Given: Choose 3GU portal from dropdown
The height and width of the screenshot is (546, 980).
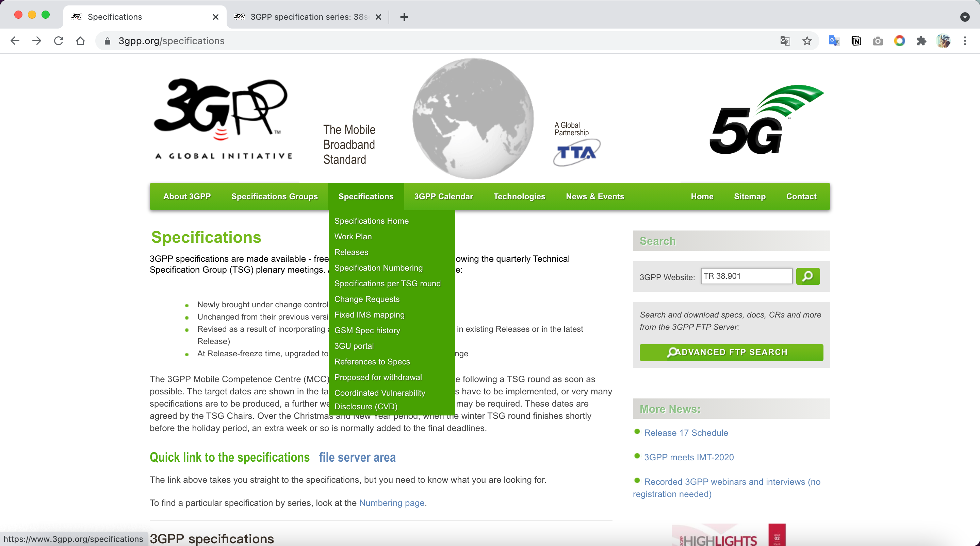Looking at the screenshot, I should tap(354, 346).
